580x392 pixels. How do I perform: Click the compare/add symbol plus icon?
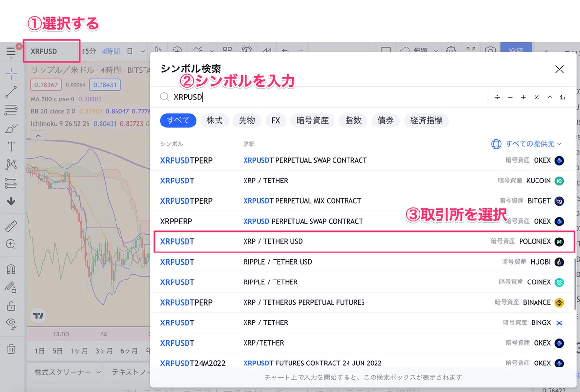click(178, 51)
